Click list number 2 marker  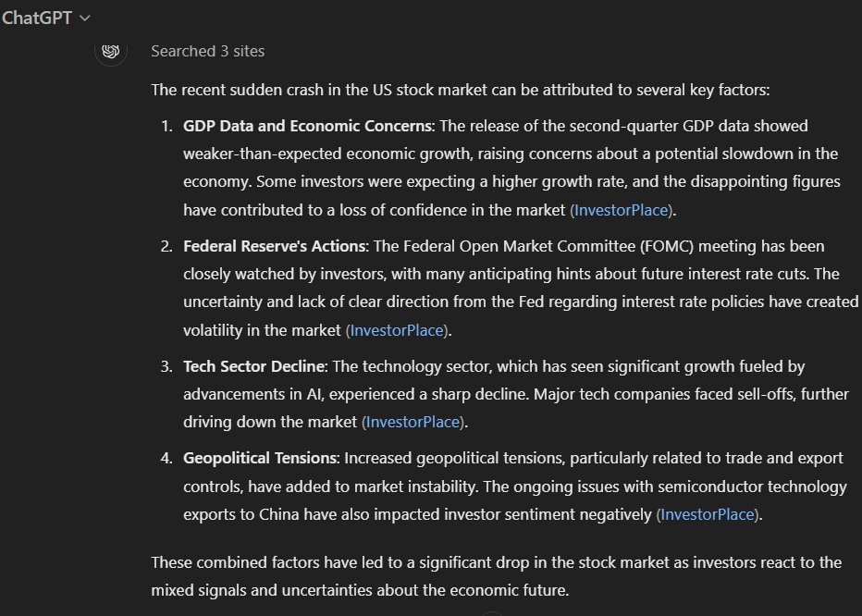pos(167,246)
